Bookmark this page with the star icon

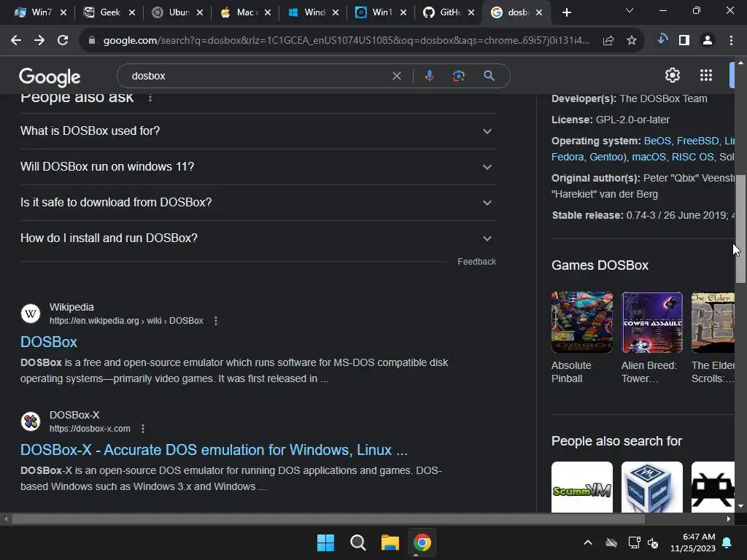tap(632, 41)
